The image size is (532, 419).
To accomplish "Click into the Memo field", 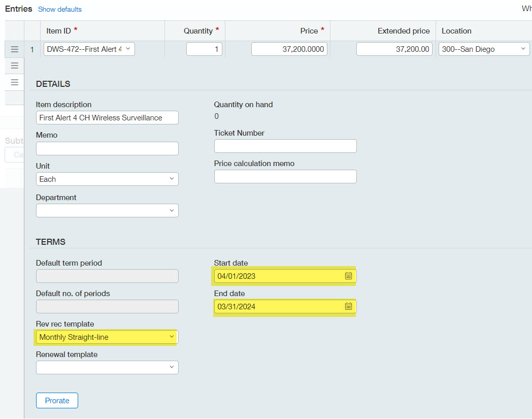I will point(107,148).
